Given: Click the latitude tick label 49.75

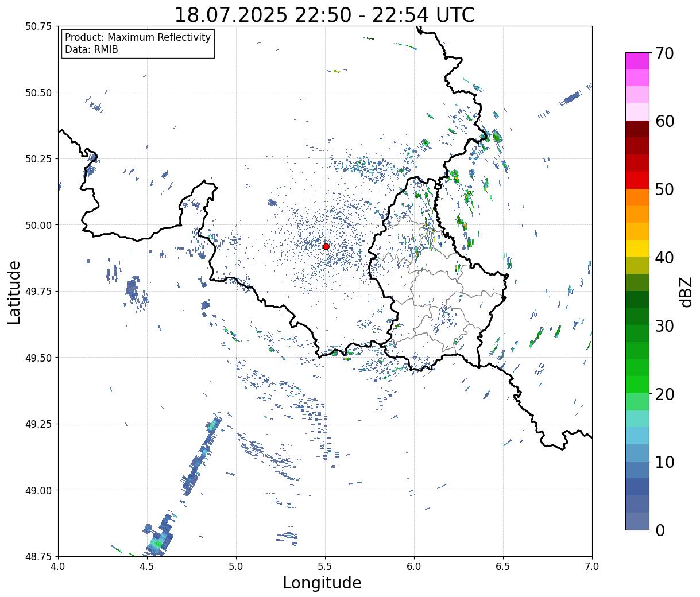Looking at the screenshot, I should point(38,292).
